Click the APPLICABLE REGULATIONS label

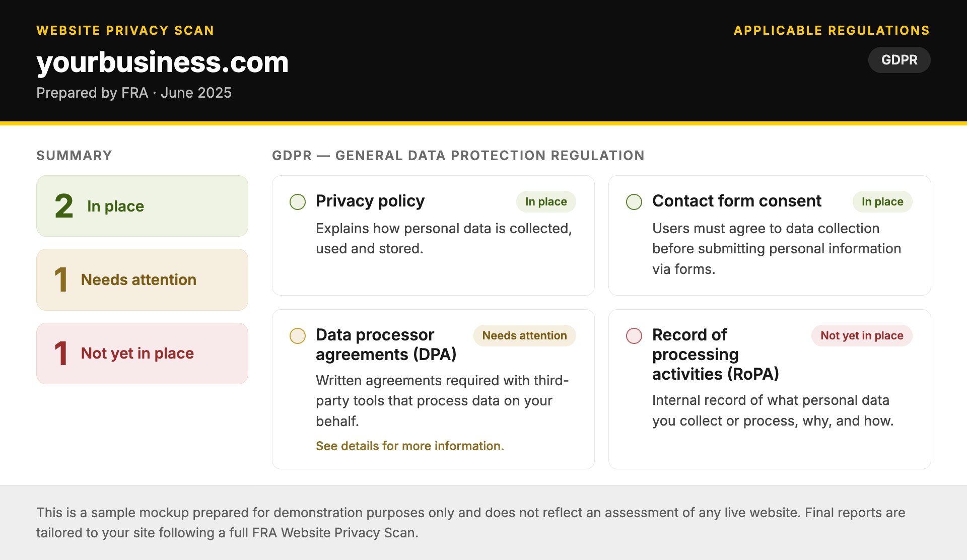tap(832, 31)
